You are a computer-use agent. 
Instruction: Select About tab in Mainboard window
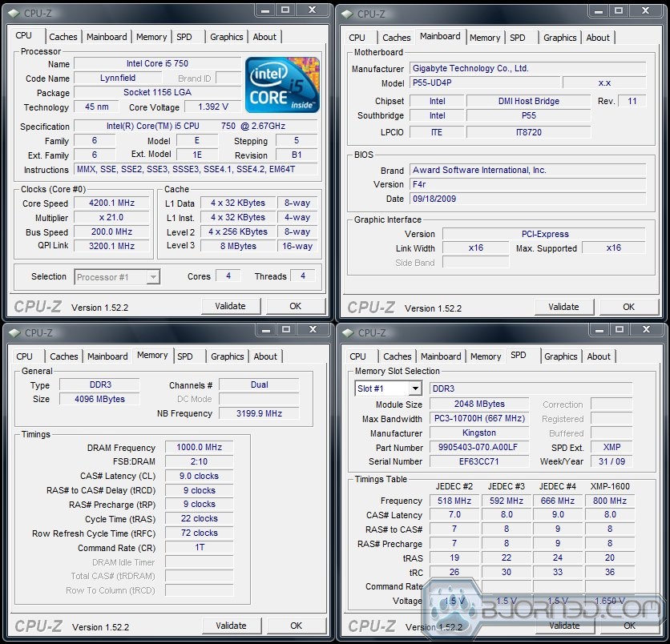click(x=598, y=38)
